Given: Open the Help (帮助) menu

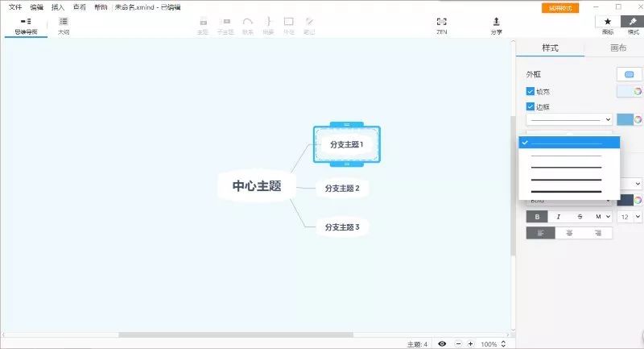Looking at the screenshot, I should pos(101,7).
